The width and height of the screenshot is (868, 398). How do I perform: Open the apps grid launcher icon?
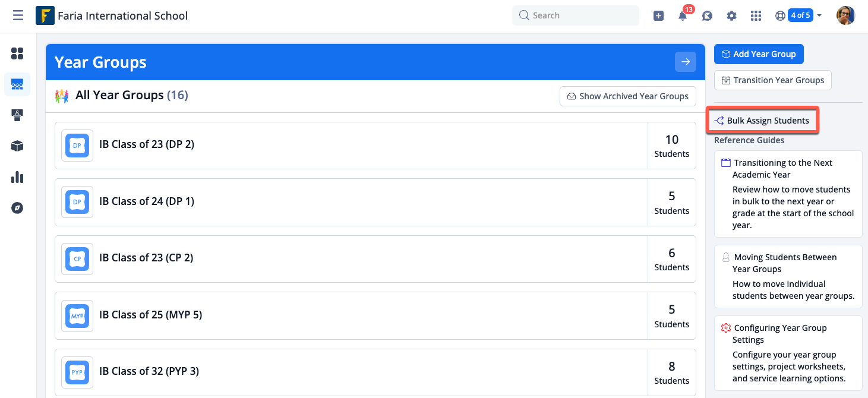point(756,16)
